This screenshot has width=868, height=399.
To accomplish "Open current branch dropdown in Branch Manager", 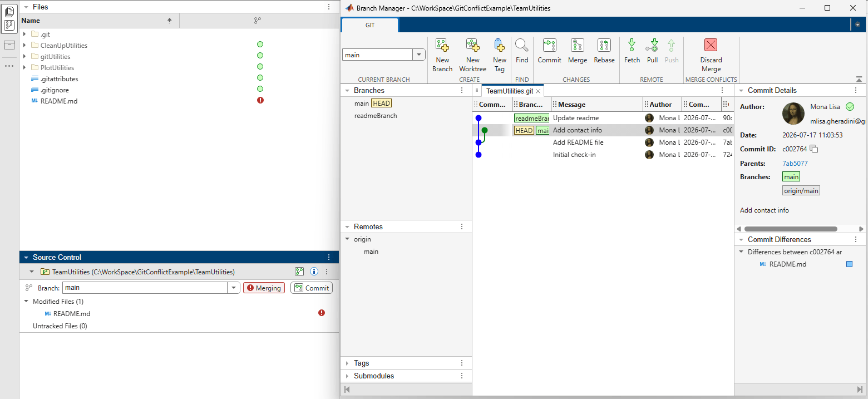I will point(419,55).
